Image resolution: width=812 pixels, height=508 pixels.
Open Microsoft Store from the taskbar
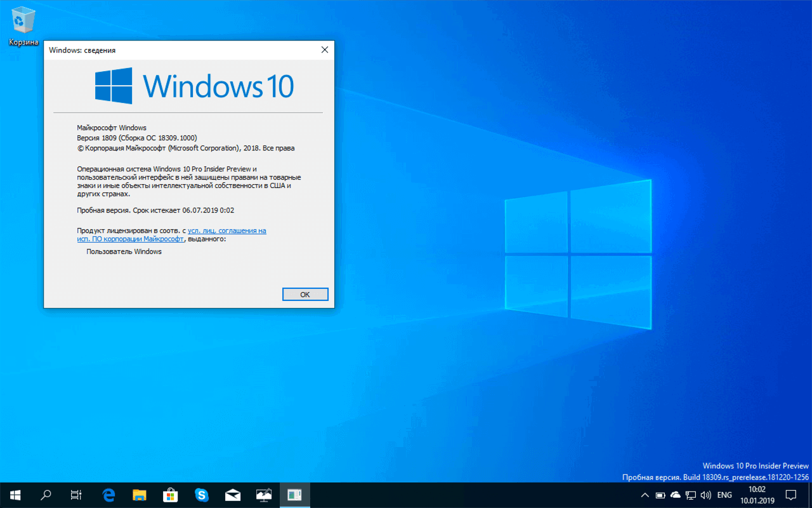(170, 495)
